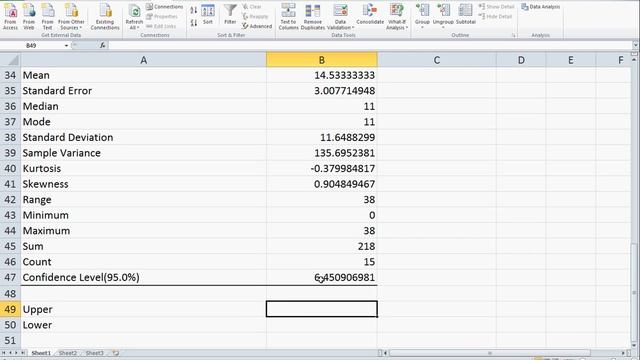Select column D header

[521, 60]
